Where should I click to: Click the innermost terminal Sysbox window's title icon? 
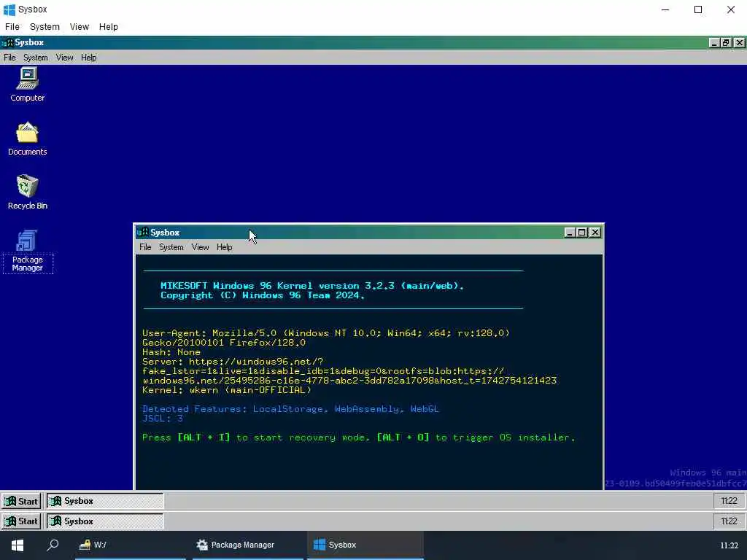coord(143,233)
